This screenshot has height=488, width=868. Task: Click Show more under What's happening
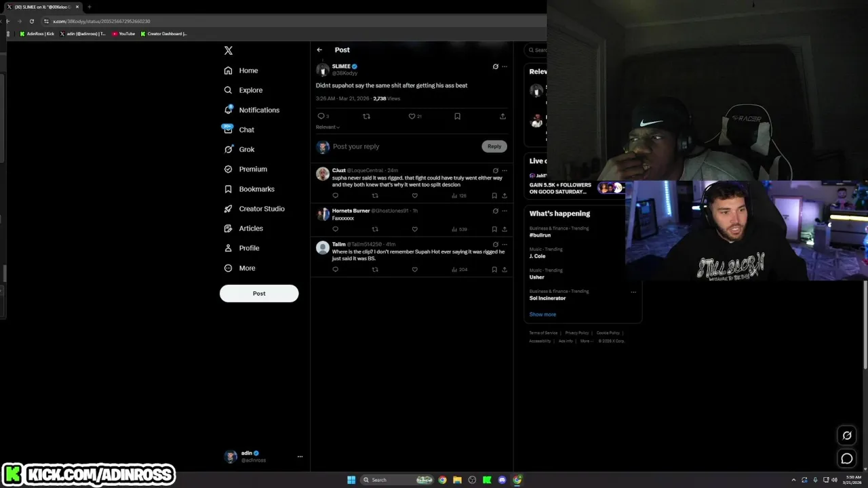coord(542,314)
